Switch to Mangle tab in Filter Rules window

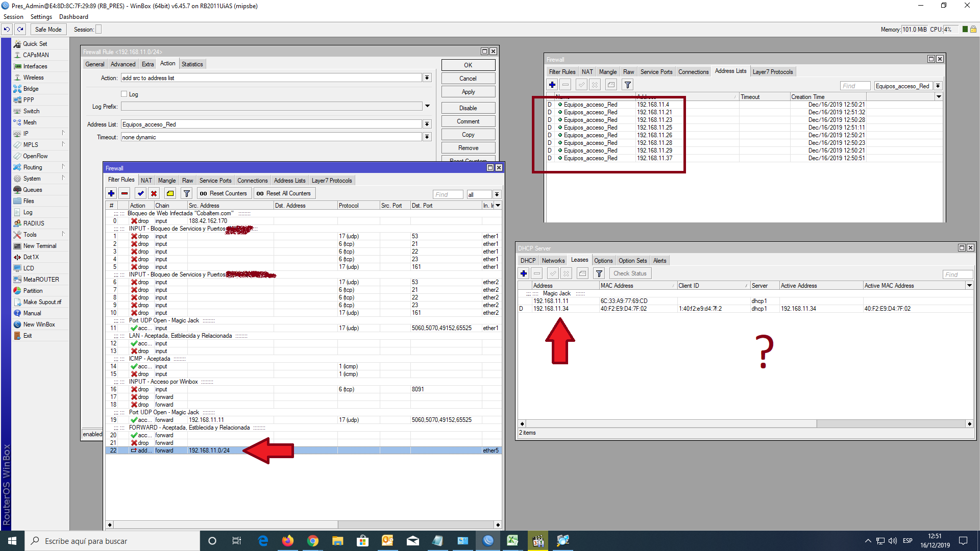167,181
